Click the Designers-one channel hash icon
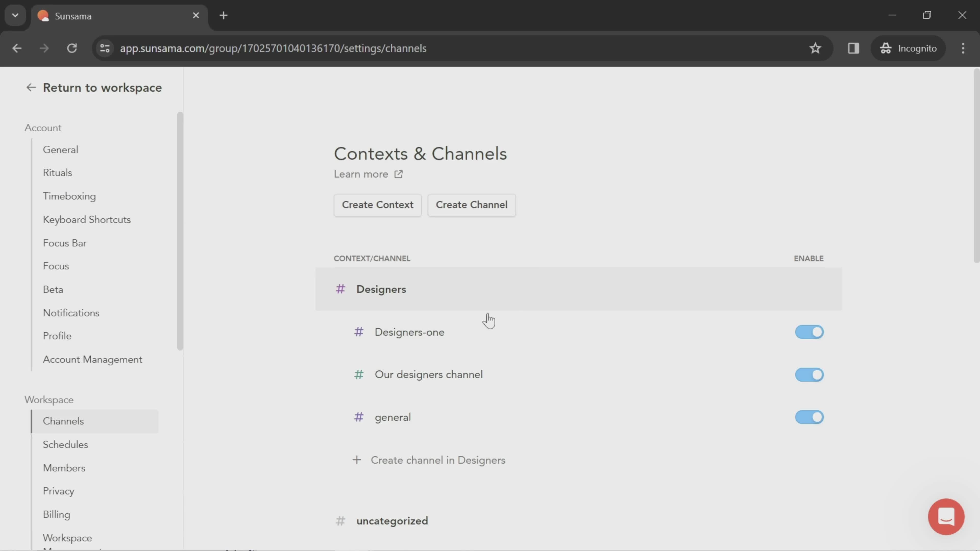The height and width of the screenshot is (551, 980). click(x=359, y=331)
